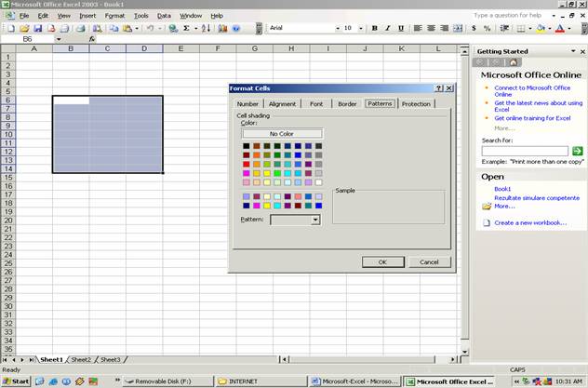Viewport: 588px width, 388px height.
Task: Click the Sort Ascending icon
Action: coord(206,28)
